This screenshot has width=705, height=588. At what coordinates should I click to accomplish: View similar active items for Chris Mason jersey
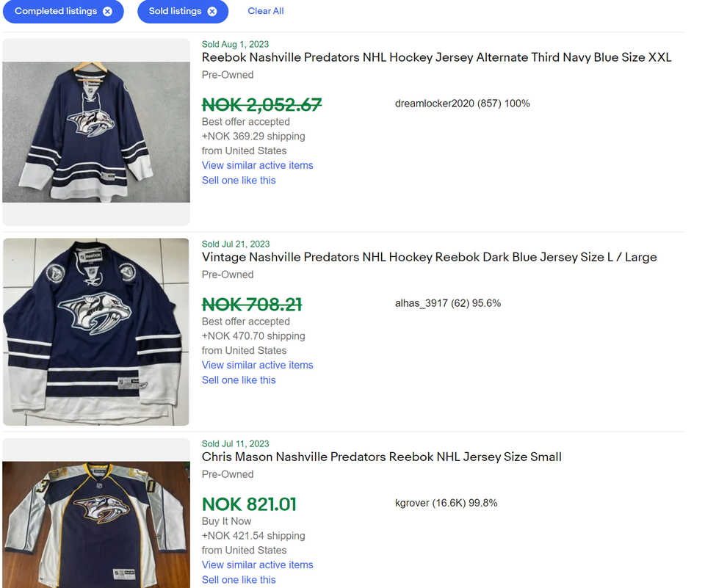coord(257,565)
